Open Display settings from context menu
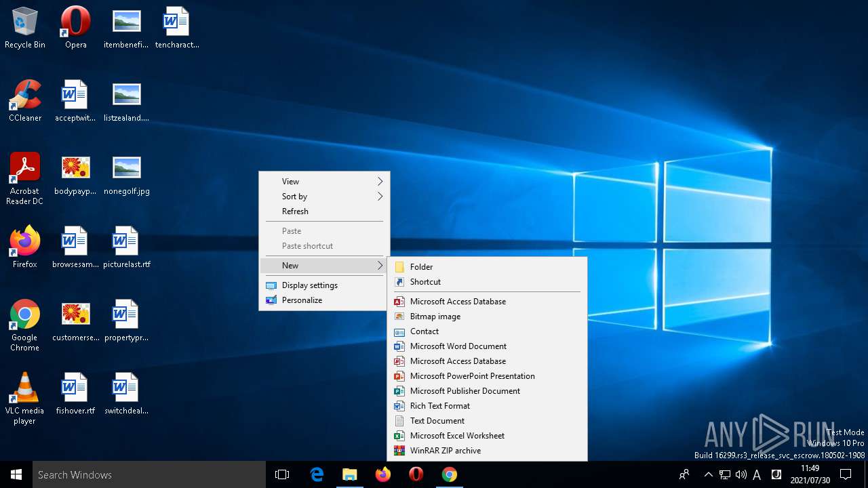This screenshot has width=868, height=488. click(324, 285)
